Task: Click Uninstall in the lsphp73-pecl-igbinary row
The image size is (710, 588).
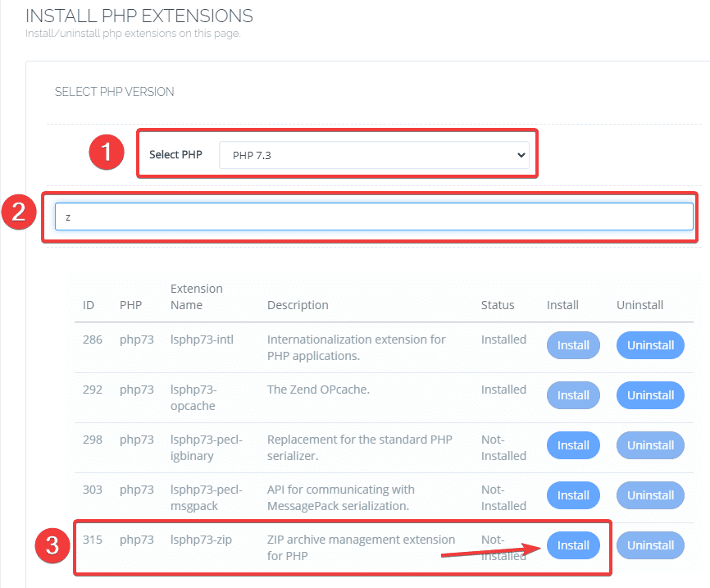Action: click(650, 445)
